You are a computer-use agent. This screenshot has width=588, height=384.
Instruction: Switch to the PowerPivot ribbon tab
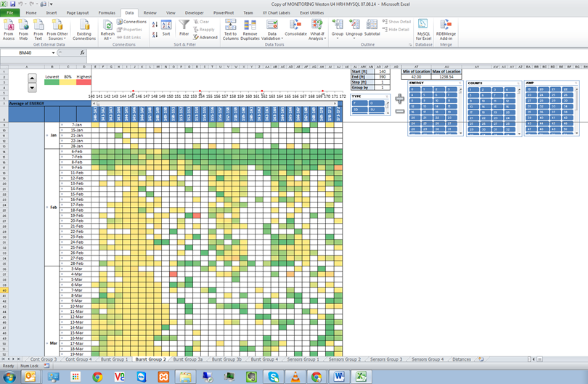(224, 13)
